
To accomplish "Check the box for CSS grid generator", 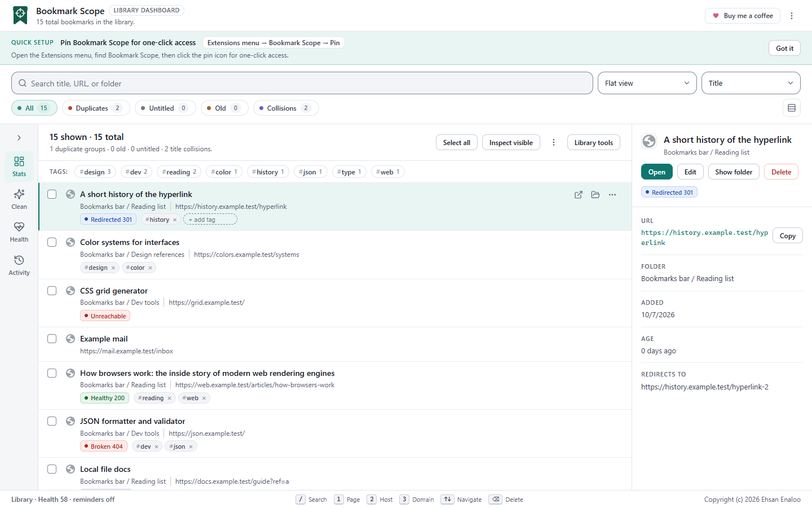I will [52, 291].
